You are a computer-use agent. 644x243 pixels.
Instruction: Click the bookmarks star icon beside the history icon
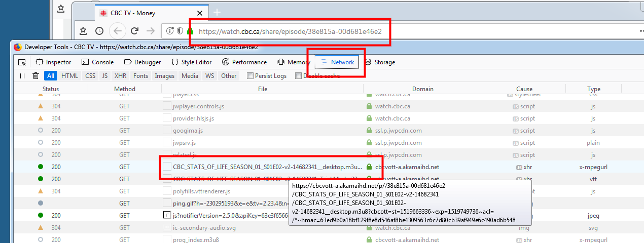pyautogui.click(x=83, y=31)
